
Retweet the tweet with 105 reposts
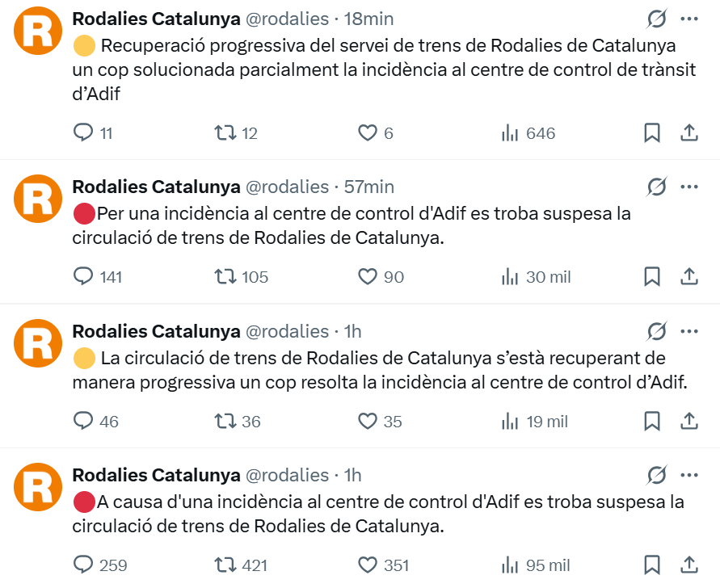[225, 277]
